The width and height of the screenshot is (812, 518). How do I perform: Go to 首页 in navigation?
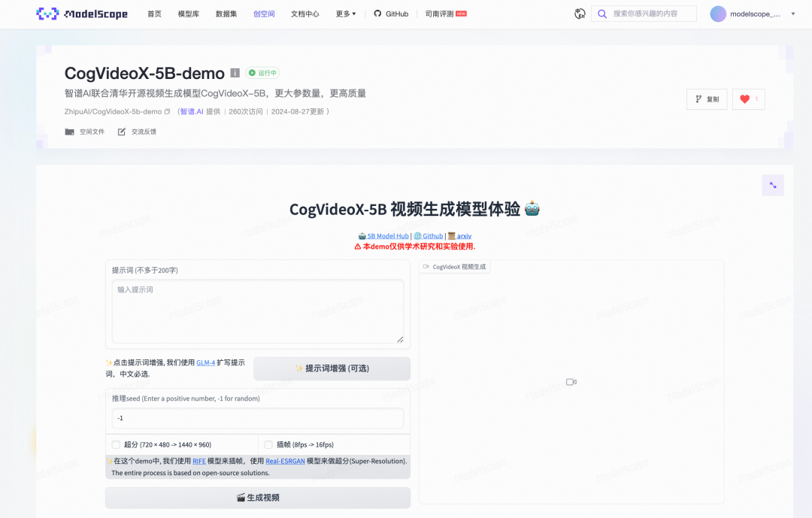(154, 14)
